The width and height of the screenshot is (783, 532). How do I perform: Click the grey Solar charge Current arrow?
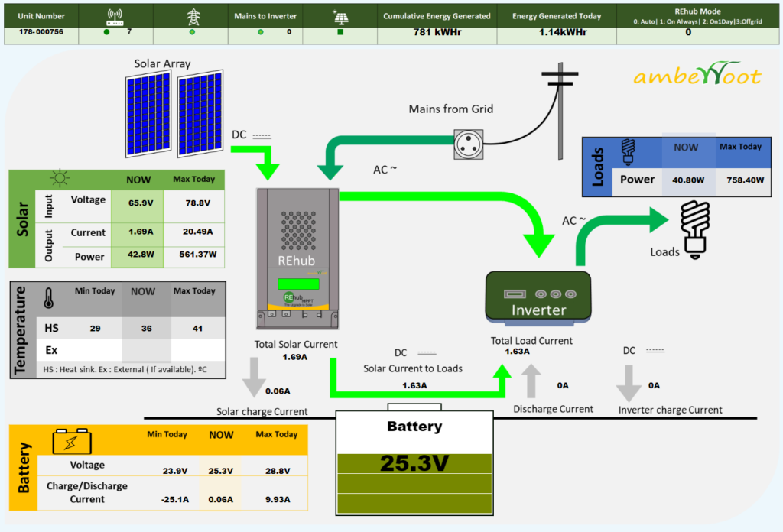(x=254, y=377)
